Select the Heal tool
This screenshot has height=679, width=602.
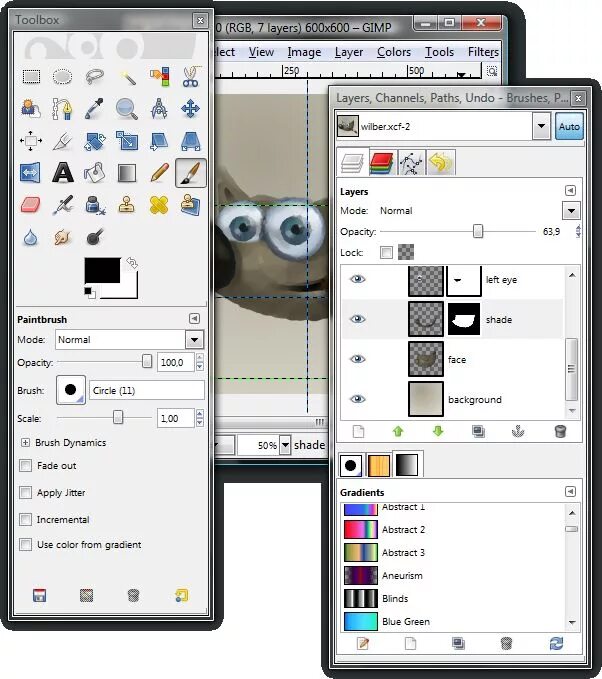coord(159,205)
